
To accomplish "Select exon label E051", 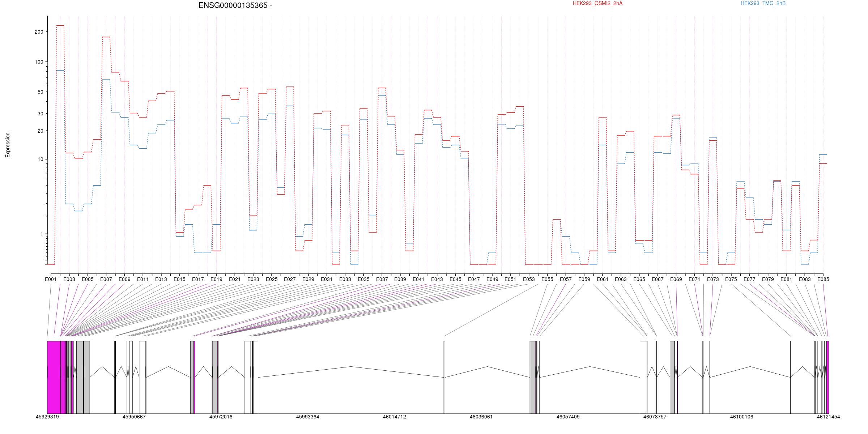I will [x=510, y=279].
